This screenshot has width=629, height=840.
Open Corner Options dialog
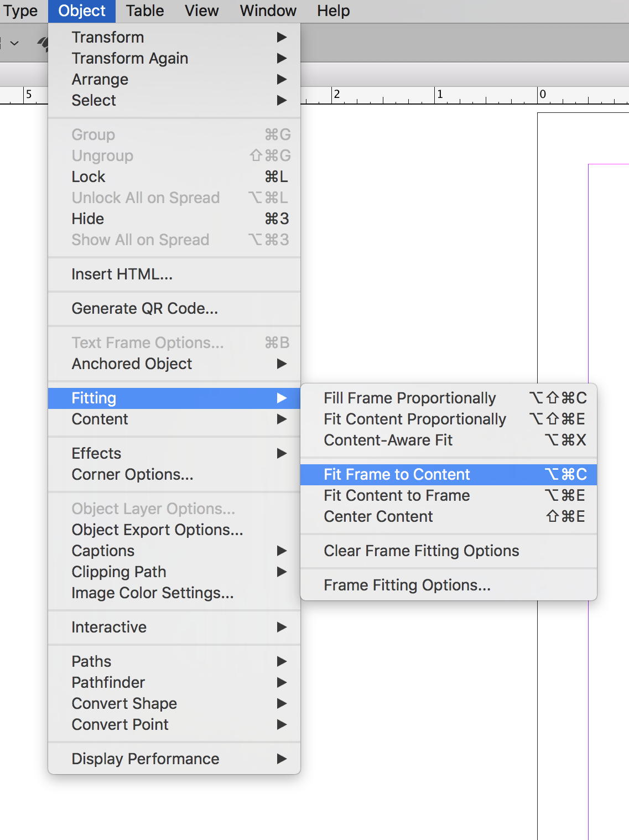coord(133,474)
